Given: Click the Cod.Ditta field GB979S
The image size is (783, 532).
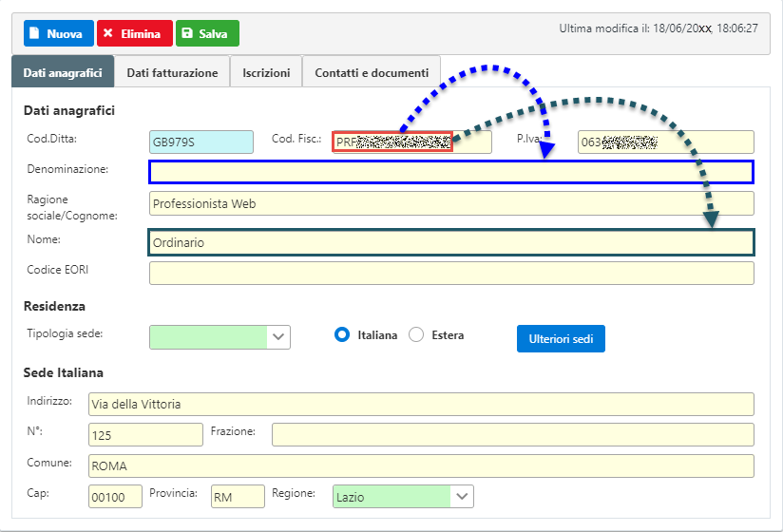Looking at the screenshot, I should point(201,142).
